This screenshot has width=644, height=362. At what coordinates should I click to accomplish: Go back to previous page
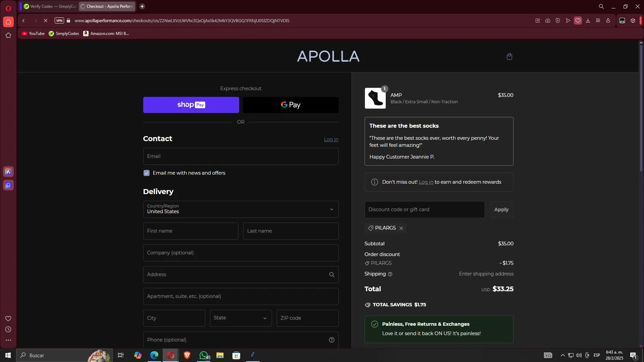(24, 21)
